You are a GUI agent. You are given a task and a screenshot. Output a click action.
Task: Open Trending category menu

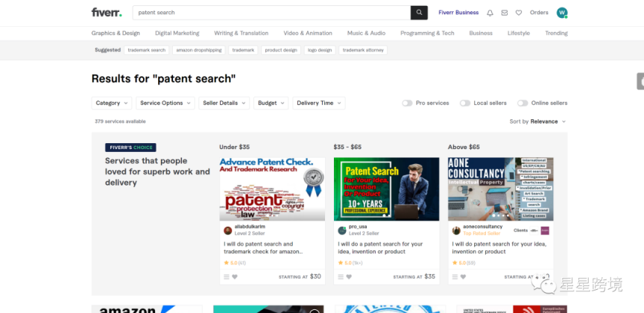[556, 34]
